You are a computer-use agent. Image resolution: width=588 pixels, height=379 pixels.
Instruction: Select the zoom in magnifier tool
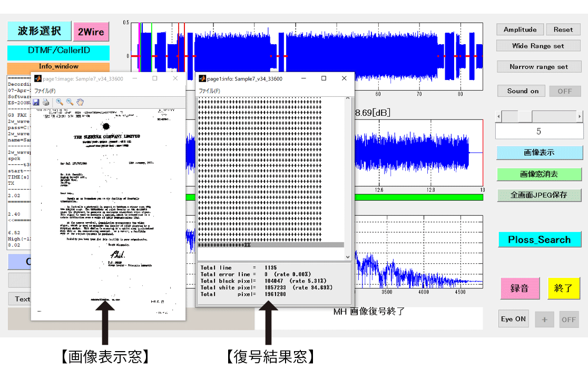pyautogui.click(x=59, y=102)
